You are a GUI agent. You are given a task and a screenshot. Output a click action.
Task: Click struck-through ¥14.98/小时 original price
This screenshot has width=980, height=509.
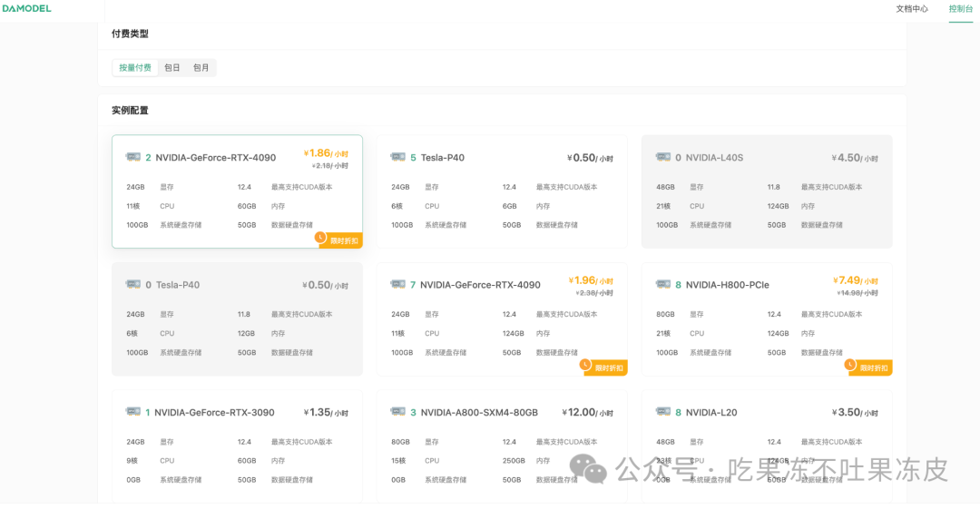click(x=857, y=293)
